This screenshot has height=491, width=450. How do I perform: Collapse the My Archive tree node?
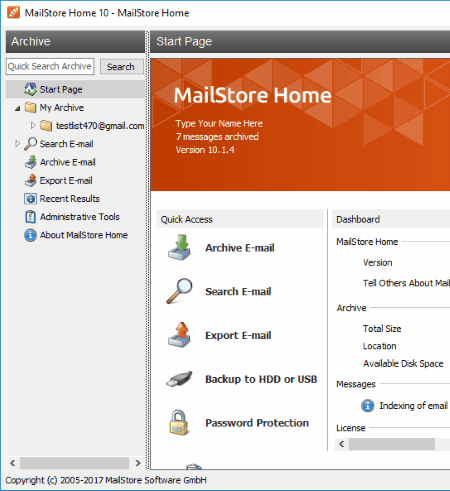17,108
